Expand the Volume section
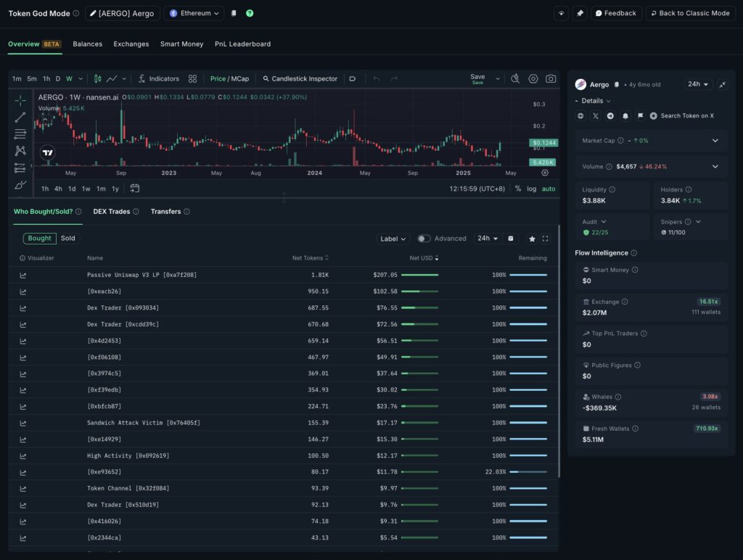Image resolution: width=743 pixels, height=560 pixels. click(x=715, y=167)
